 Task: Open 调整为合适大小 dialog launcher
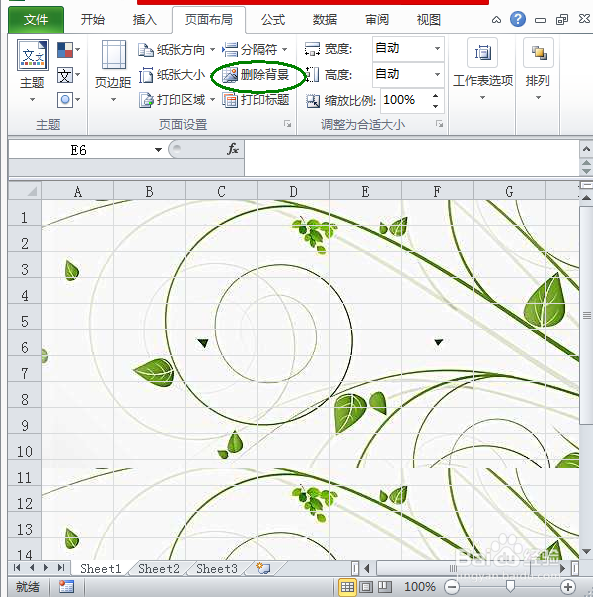point(440,124)
